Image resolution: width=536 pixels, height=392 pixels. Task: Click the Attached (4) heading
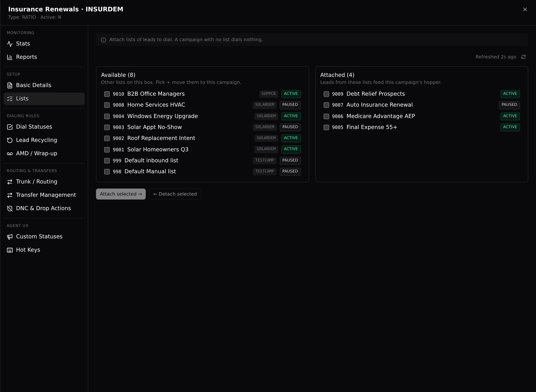[x=337, y=75]
